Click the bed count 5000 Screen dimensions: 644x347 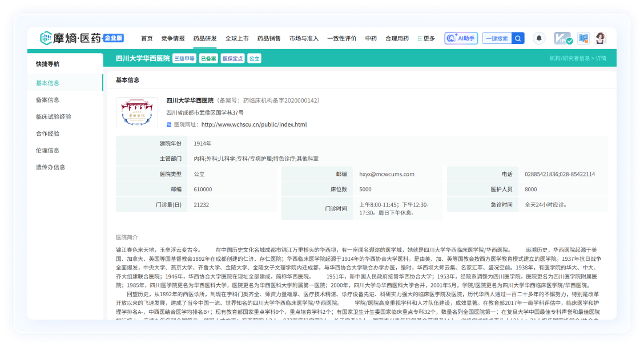pos(365,189)
